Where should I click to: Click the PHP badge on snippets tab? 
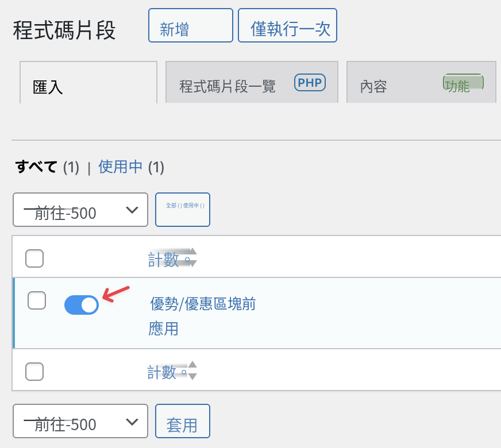310,83
